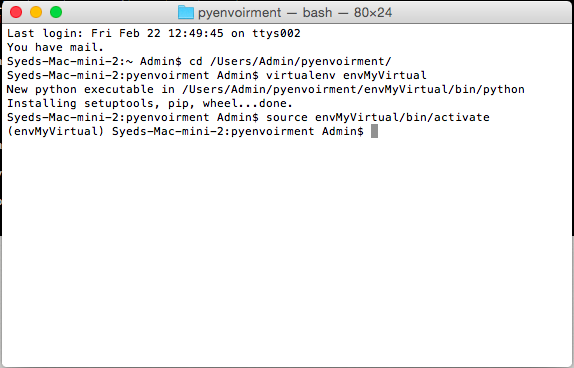574x368 pixels.
Task: Click the pyenvoirment folder proxy icon
Action: [186, 12]
